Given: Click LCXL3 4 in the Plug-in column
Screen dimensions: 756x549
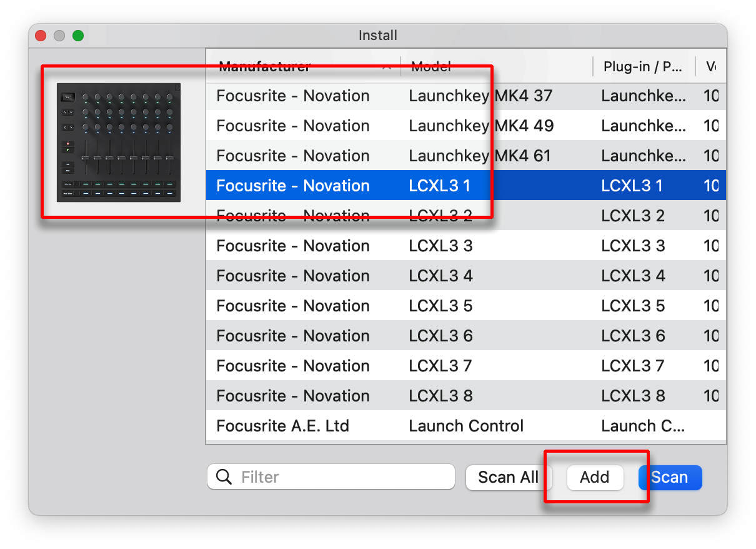Looking at the screenshot, I should (632, 276).
